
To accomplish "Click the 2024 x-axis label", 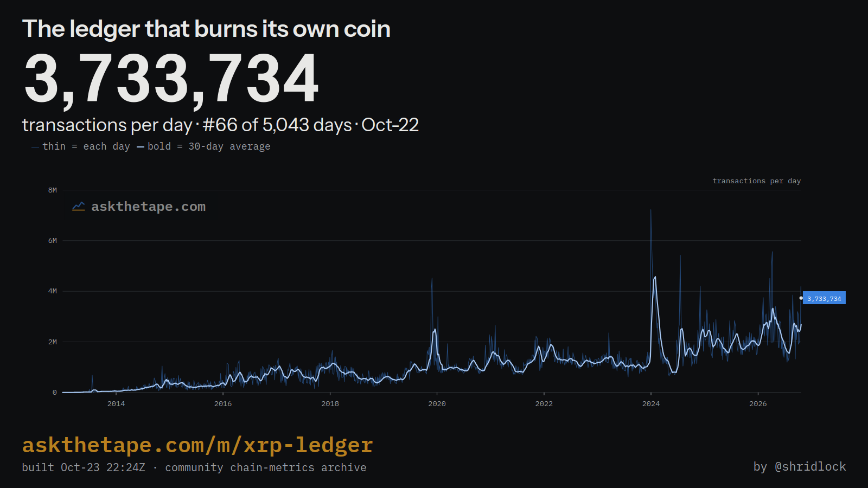I will click(x=651, y=404).
